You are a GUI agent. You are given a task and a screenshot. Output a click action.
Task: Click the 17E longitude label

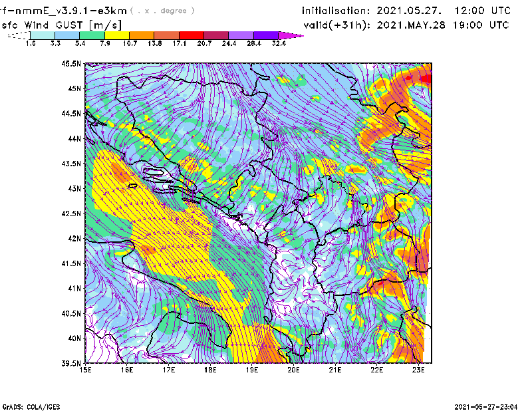169,370
